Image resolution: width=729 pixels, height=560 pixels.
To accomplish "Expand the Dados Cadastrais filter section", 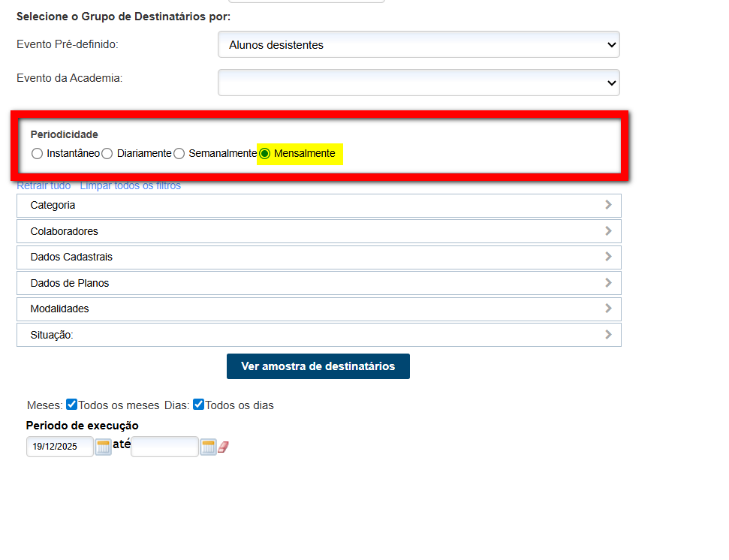I will pos(609,257).
